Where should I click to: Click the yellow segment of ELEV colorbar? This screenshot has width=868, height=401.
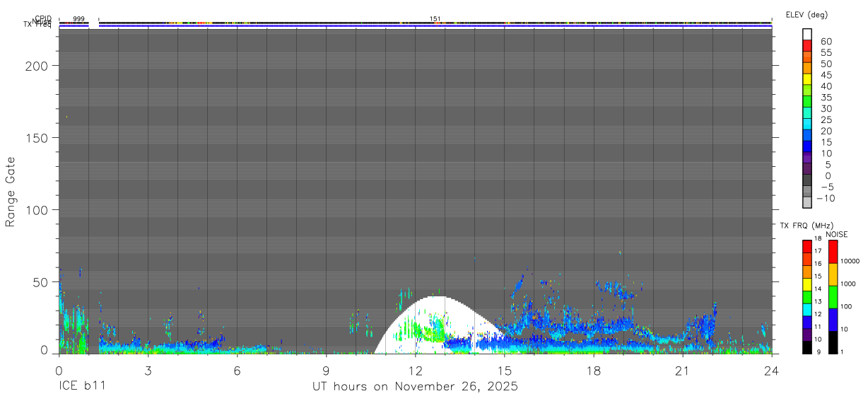click(x=807, y=79)
